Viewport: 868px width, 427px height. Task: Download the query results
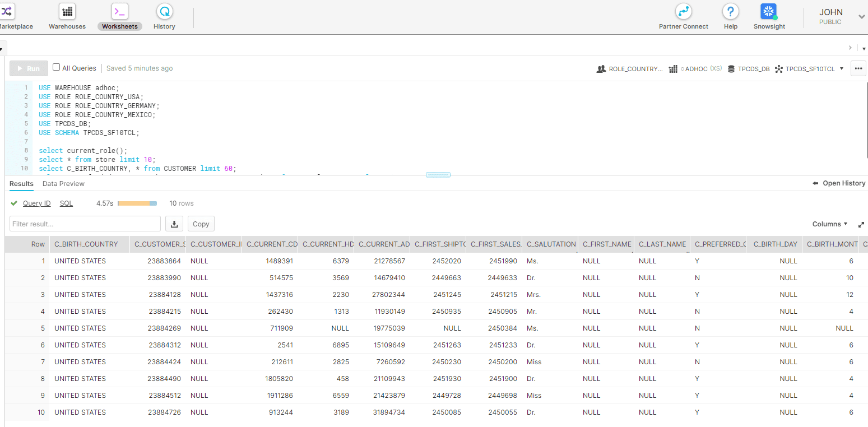click(174, 224)
